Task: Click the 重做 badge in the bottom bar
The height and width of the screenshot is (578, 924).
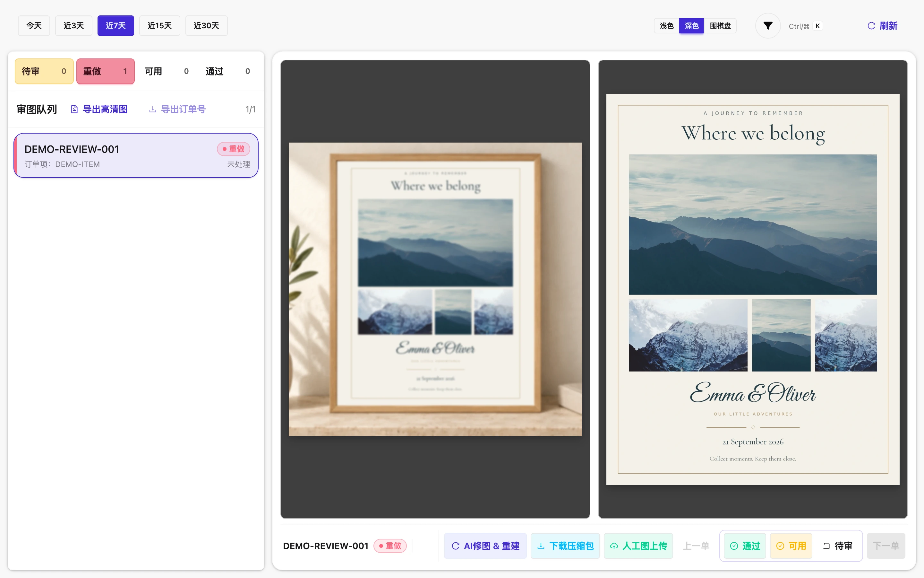Action: (390, 546)
